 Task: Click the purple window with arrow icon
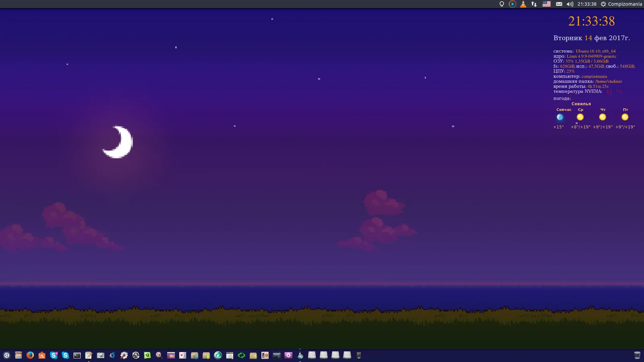point(171,355)
